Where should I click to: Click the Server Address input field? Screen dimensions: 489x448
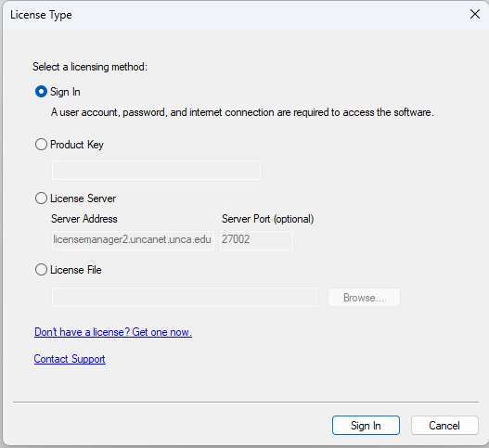(133, 240)
